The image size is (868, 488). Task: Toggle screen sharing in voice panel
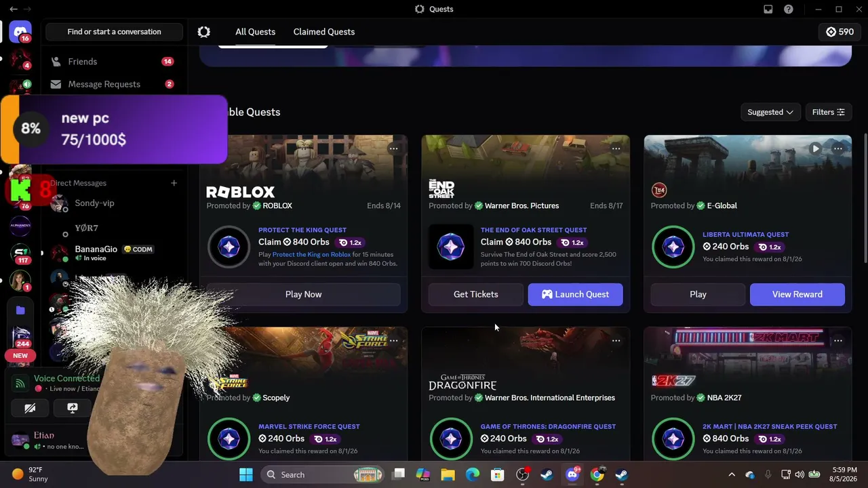[73, 408]
